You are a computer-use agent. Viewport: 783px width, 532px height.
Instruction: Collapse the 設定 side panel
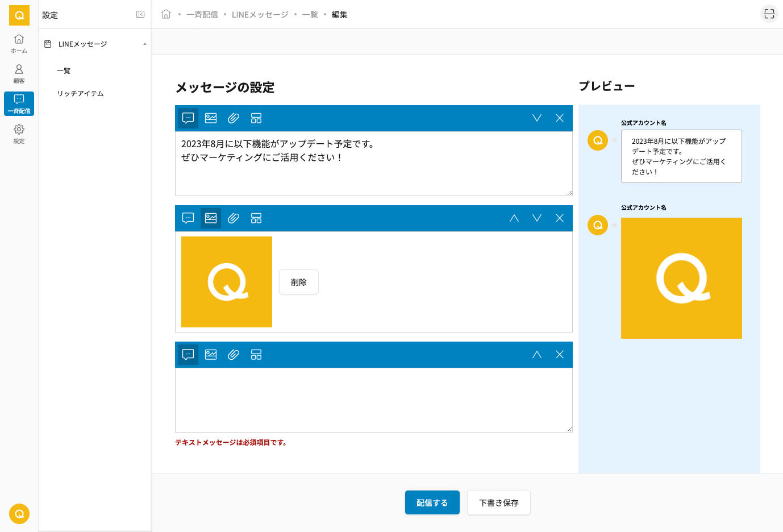[140, 15]
